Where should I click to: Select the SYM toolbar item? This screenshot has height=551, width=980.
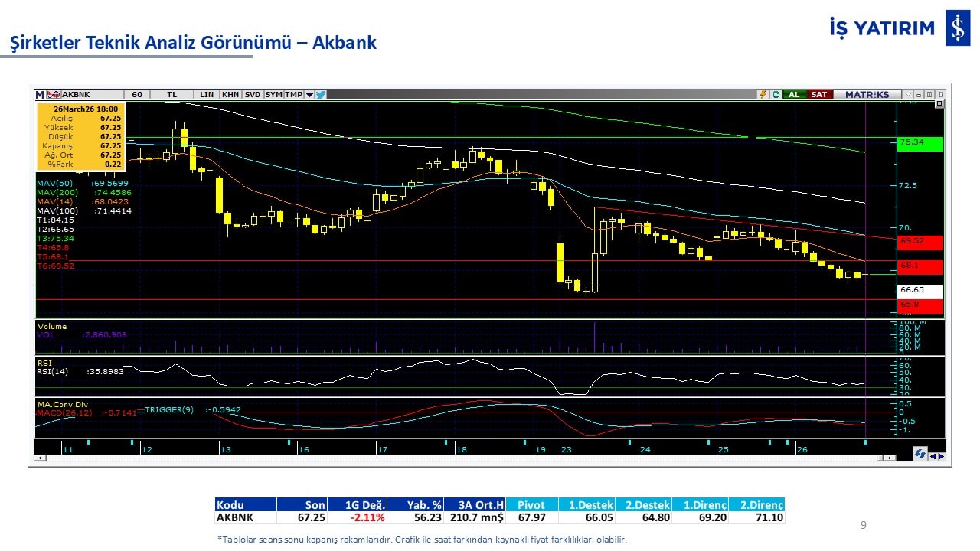273,95
